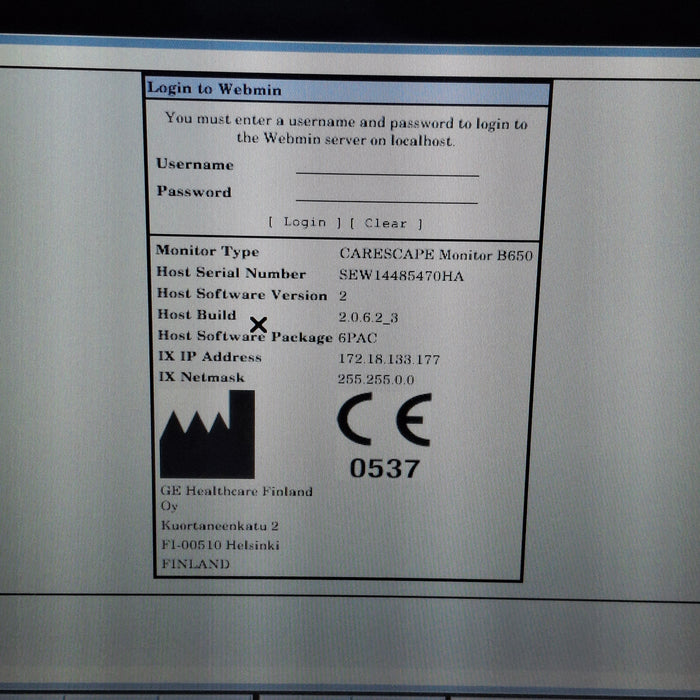Click the 'Login to Webmin' title bar
This screenshot has width=700, height=700.
348,91
